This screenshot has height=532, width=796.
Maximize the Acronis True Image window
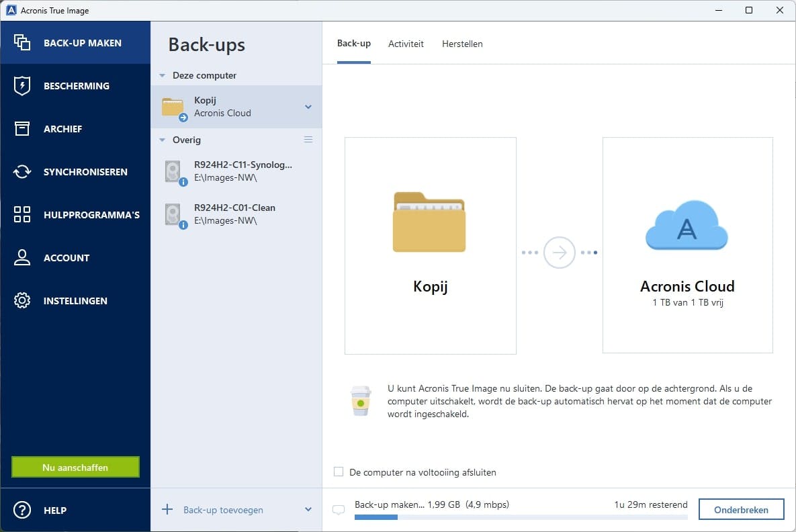coord(749,10)
